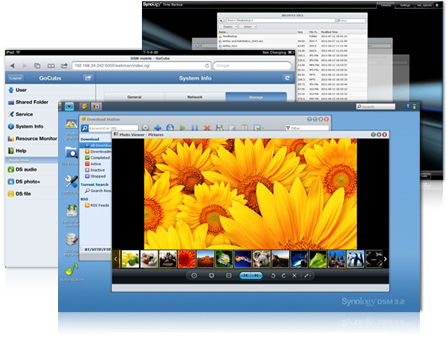447x360 pixels.
Task: Select penguins thumbnail in Photo Viewer strip
Action: 355,259
